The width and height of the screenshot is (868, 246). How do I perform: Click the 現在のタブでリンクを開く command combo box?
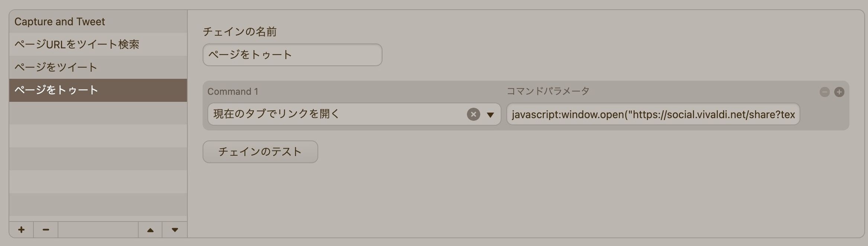354,114
